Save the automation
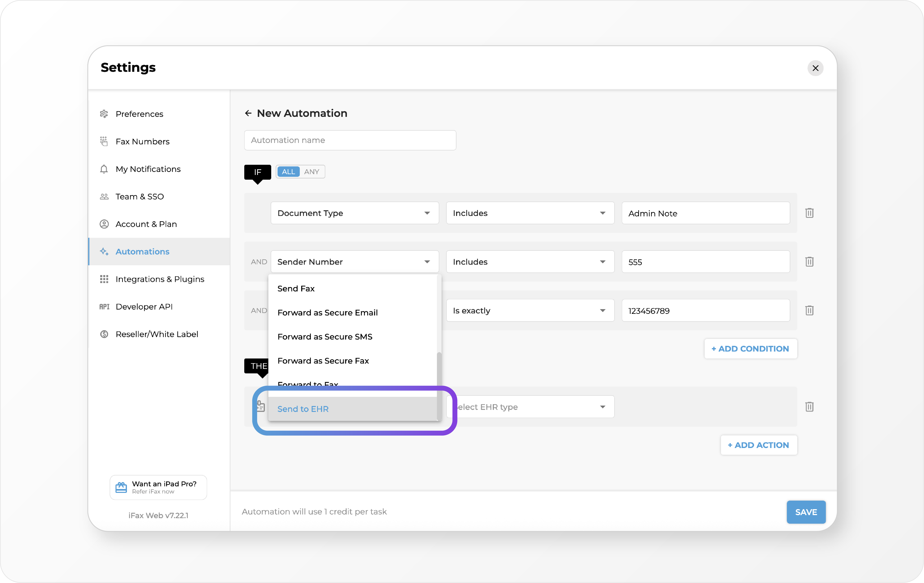Screen dimensions: 924x583 click(x=806, y=512)
